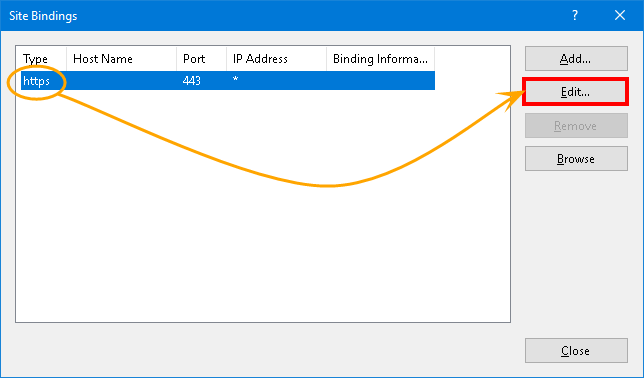Screen dimensions: 644x378
Task: Select the https binding type cell
Action: click(x=37, y=81)
